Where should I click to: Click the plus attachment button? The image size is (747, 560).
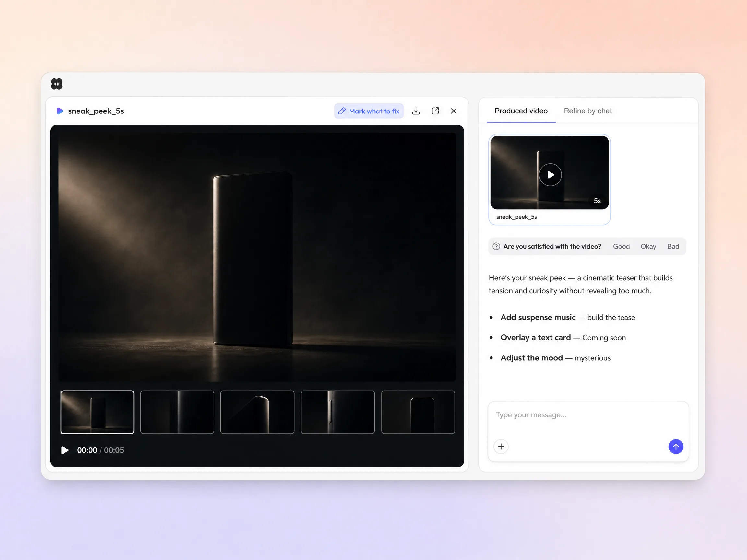click(501, 447)
